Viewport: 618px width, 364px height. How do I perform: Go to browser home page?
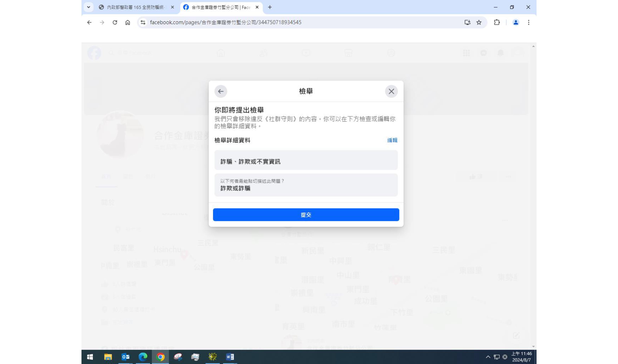pos(128,23)
